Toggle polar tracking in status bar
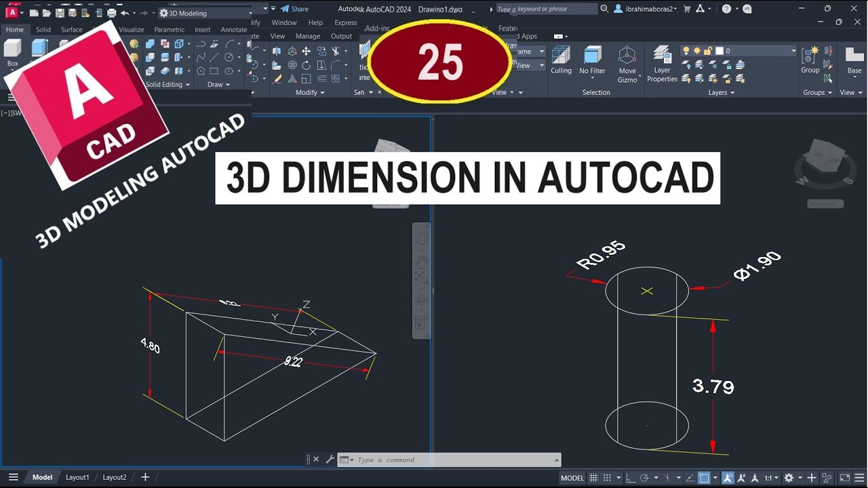The width and height of the screenshot is (868, 488). coord(644,478)
